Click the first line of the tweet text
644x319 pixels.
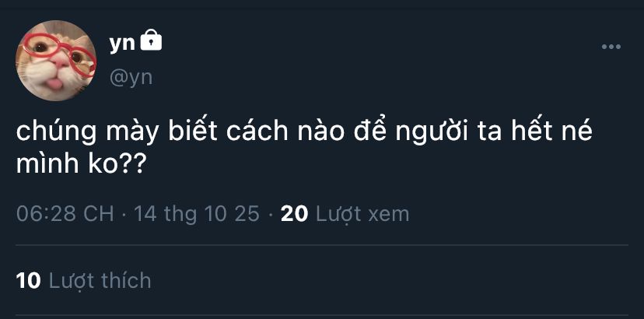coord(304,132)
